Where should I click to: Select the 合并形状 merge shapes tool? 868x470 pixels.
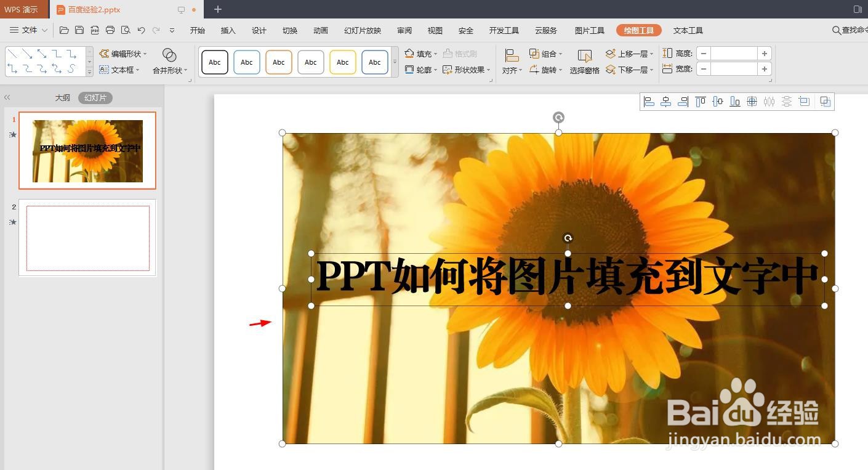coord(167,62)
